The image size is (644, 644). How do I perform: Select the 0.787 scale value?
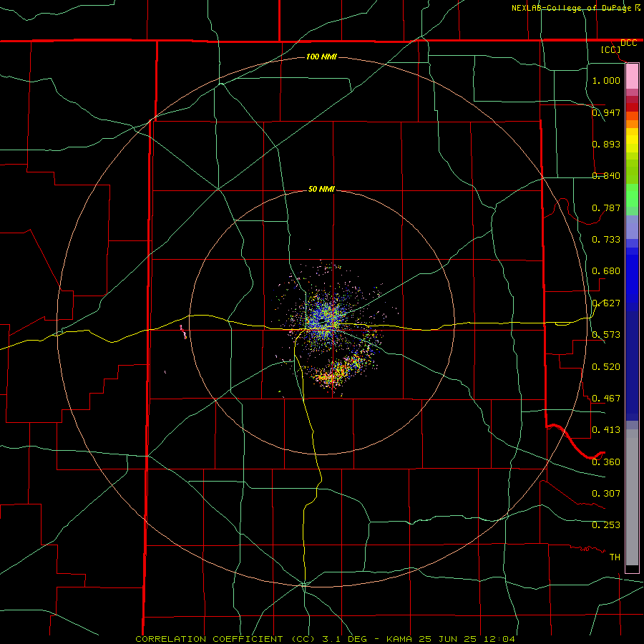click(x=606, y=208)
